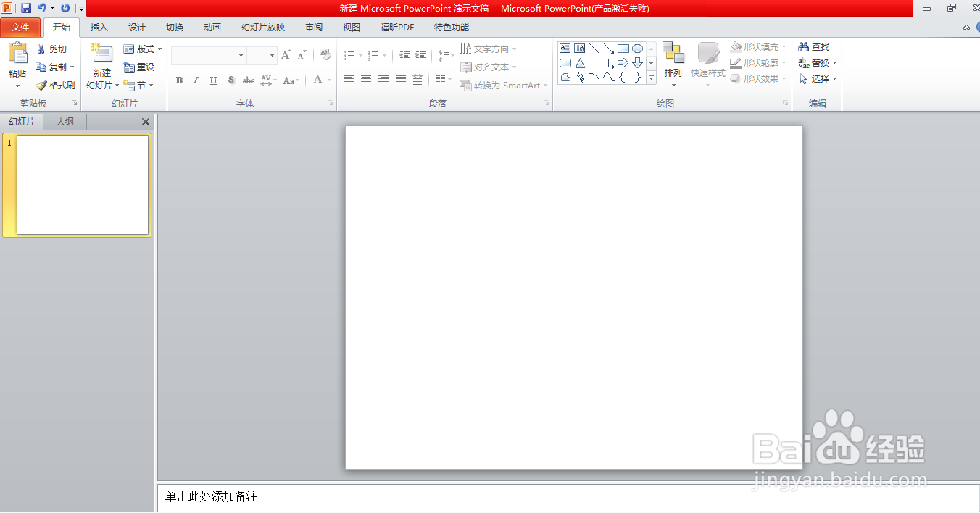Switch to the Slide Show (幻灯片放映) tab
The height and width of the screenshot is (513, 980).
[x=263, y=28]
